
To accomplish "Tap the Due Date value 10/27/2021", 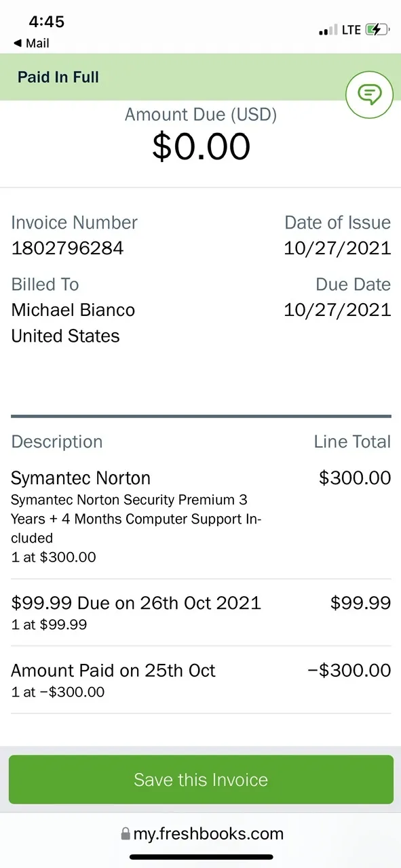I will [x=337, y=310].
